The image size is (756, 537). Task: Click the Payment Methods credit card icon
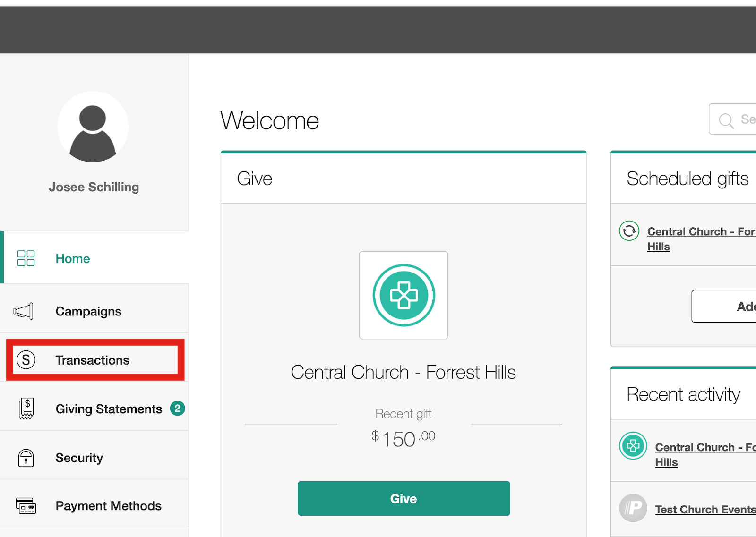point(26,506)
